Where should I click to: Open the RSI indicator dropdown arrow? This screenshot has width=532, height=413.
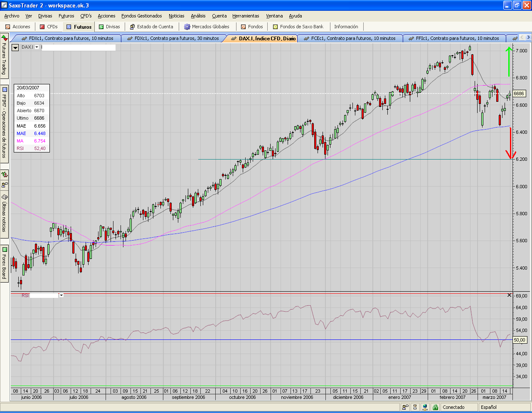coord(62,295)
